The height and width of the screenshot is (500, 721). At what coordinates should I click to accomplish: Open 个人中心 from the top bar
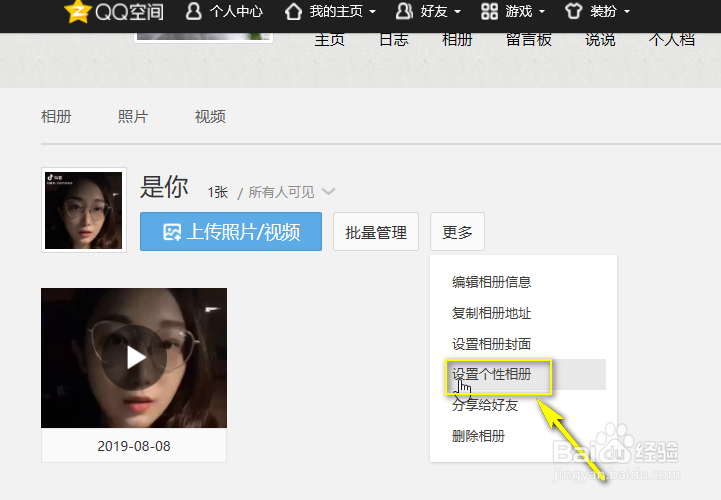(236, 11)
